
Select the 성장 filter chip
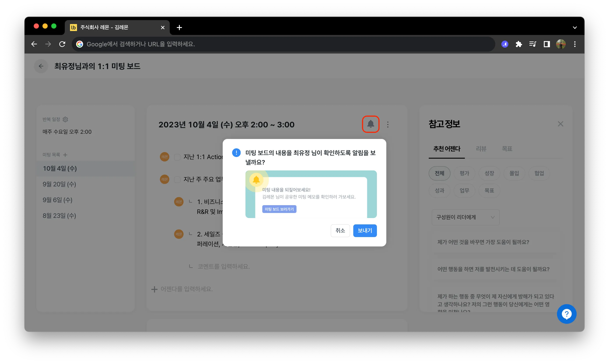point(489,173)
